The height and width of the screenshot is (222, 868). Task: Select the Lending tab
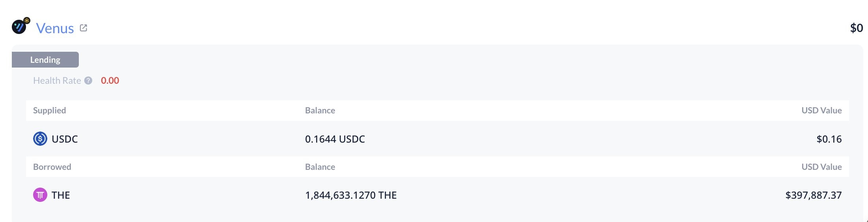pos(45,60)
